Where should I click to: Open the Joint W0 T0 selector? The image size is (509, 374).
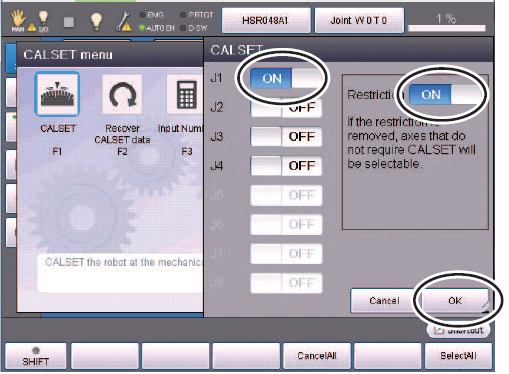pos(359,21)
